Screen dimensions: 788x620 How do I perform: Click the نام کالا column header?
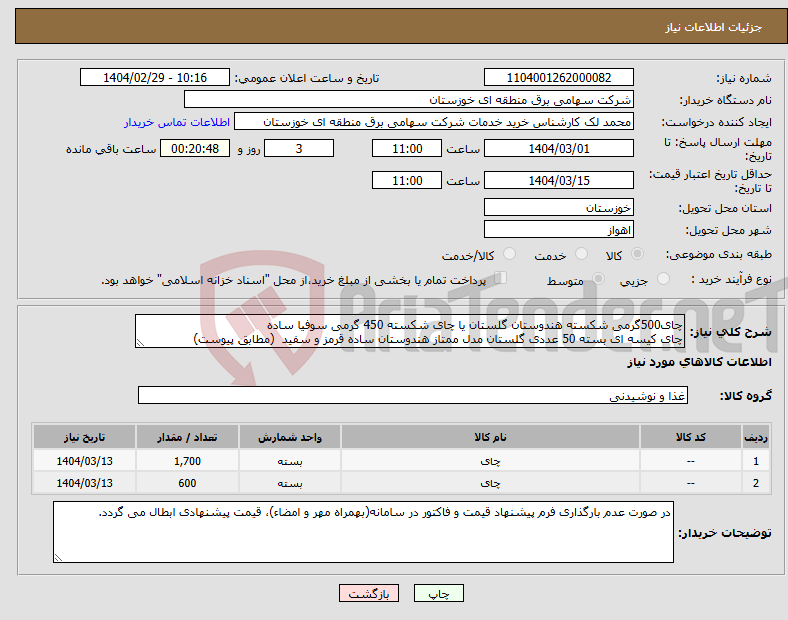(490, 437)
